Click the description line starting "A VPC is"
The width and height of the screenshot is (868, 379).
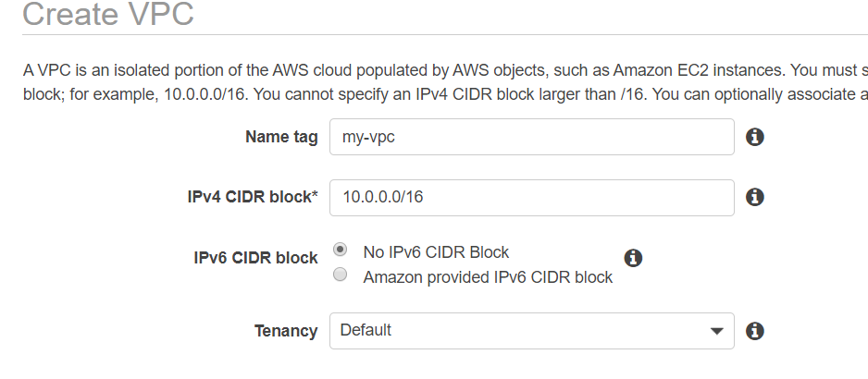(x=444, y=70)
